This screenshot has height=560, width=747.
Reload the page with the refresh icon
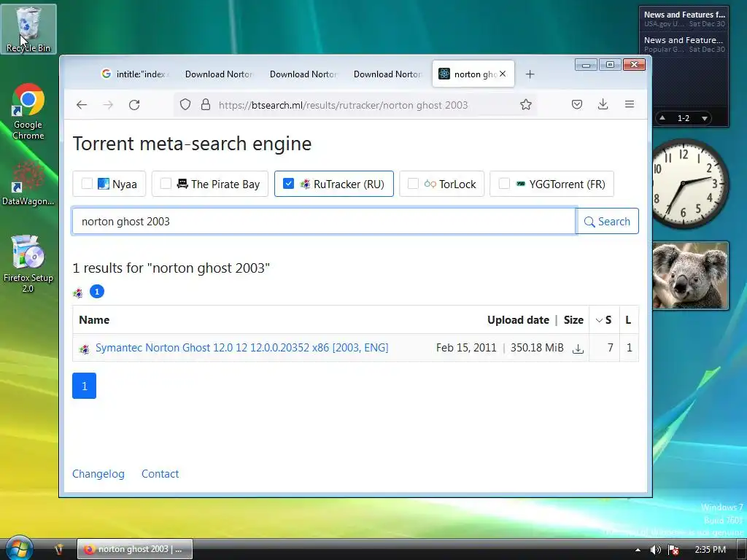click(x=134, y=105)
